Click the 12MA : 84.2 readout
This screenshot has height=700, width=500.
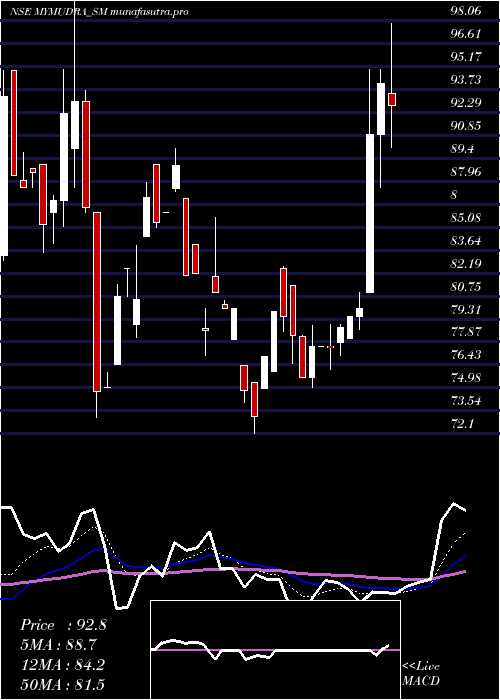pos(62,665)
